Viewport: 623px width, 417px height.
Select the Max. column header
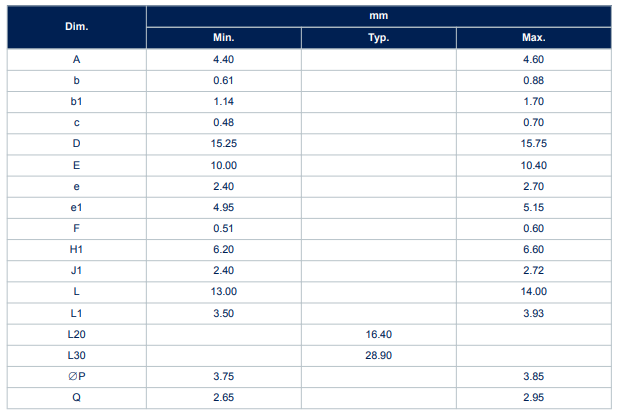point(533,38)
